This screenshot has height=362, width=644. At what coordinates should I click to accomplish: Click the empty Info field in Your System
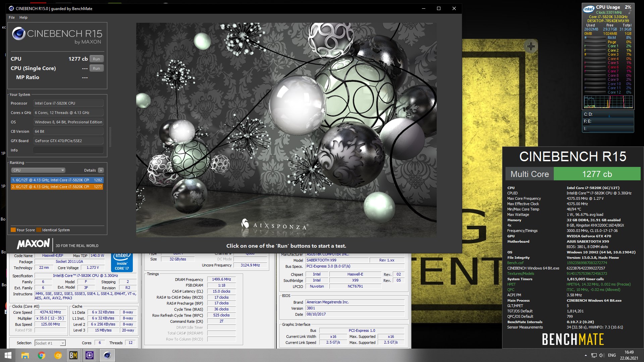68,150
